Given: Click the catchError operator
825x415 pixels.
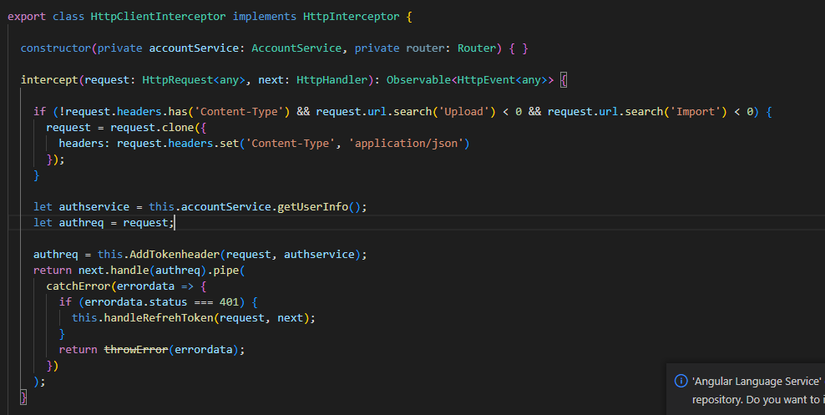Looking at the screenshot, I should click(78, 286).
